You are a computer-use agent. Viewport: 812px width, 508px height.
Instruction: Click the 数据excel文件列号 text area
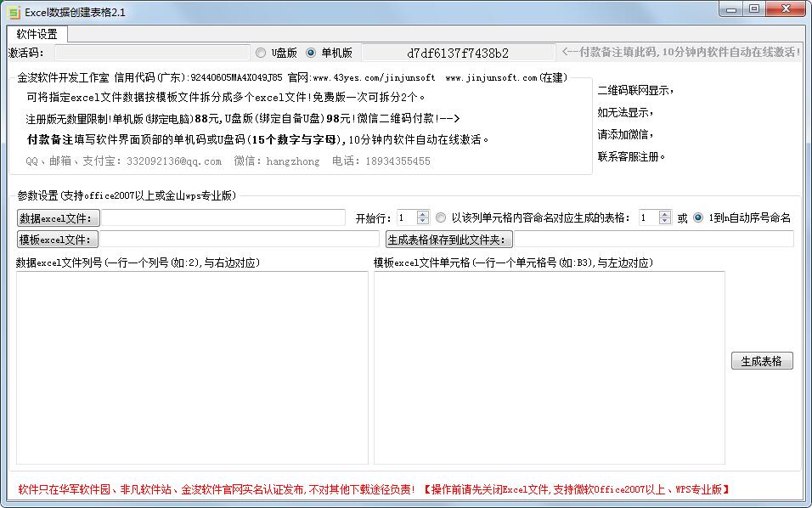(191, 367)
